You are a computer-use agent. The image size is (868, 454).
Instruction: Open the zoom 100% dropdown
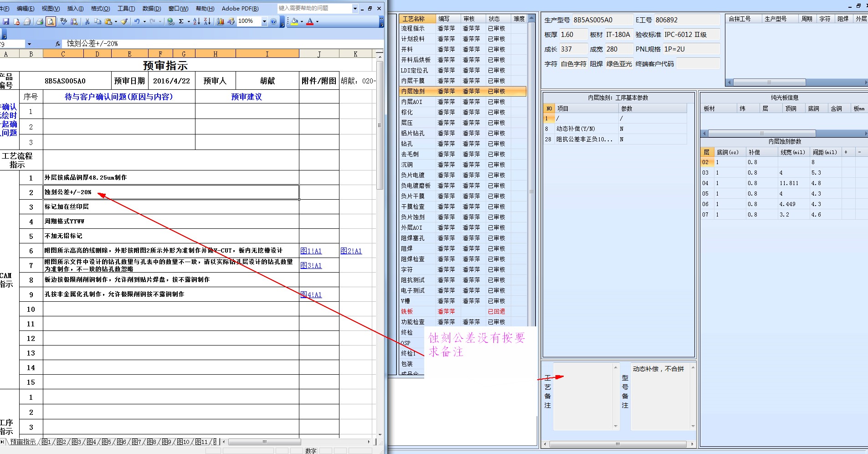click(x=264, y=21)
